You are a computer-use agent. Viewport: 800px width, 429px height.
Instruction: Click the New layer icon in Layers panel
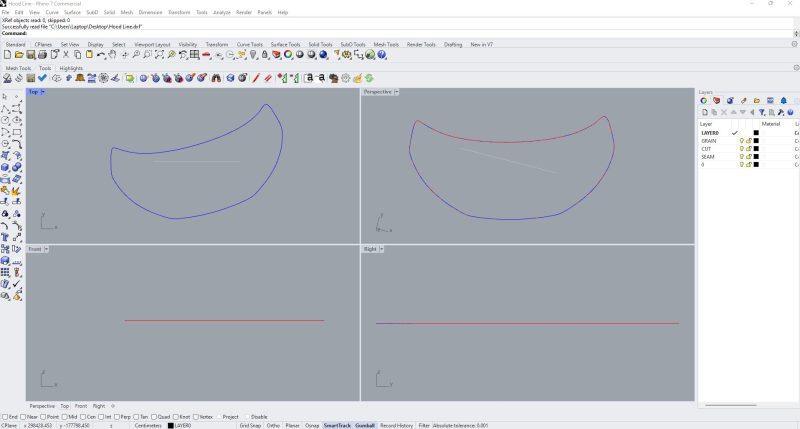[705, 112]
